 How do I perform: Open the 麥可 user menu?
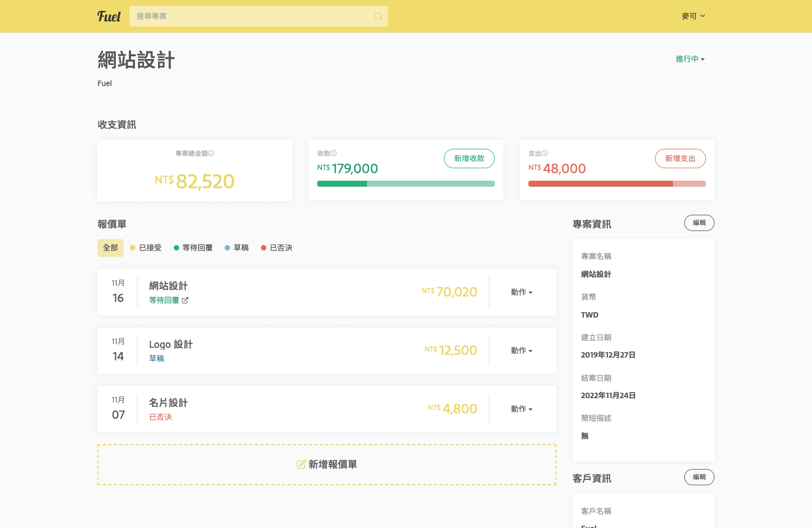[x=693, y=16]
